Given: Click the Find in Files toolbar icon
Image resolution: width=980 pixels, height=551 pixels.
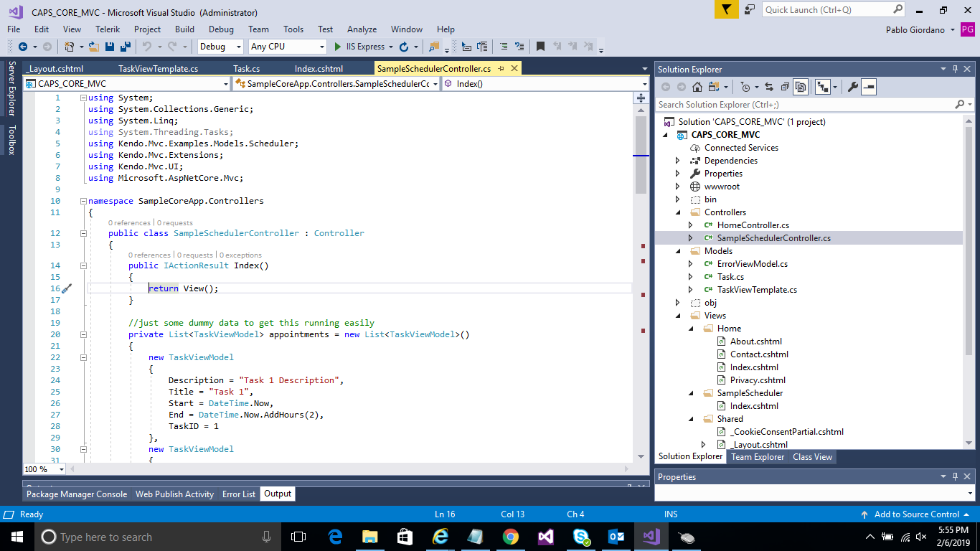Looking at the screenshot, I should coord(434,47).
